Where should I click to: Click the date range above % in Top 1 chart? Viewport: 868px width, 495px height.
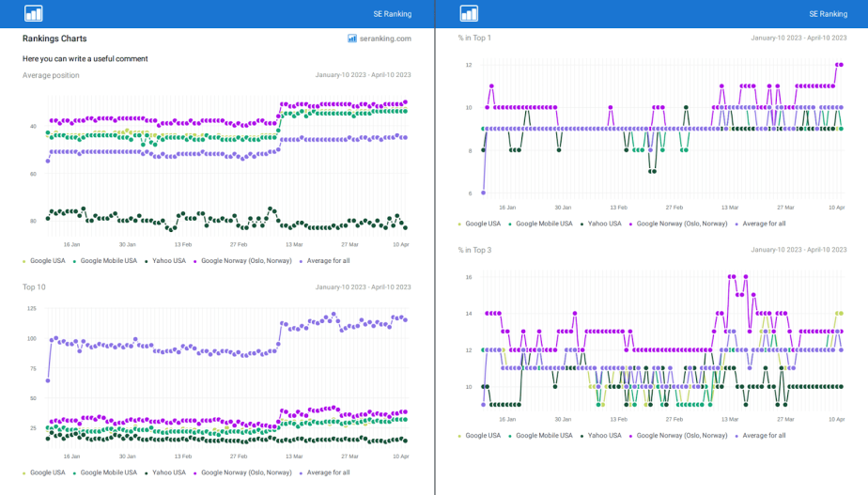pyautogui.click(x=798, y=39)
